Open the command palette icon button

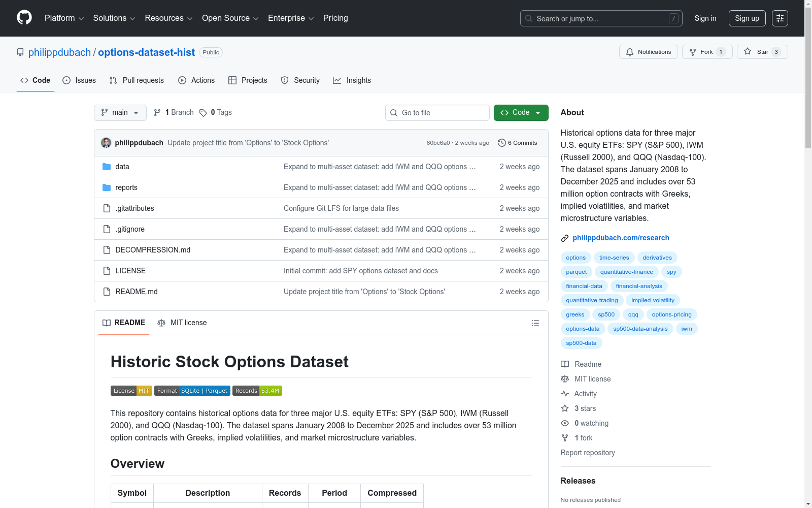tap(780, 18)
